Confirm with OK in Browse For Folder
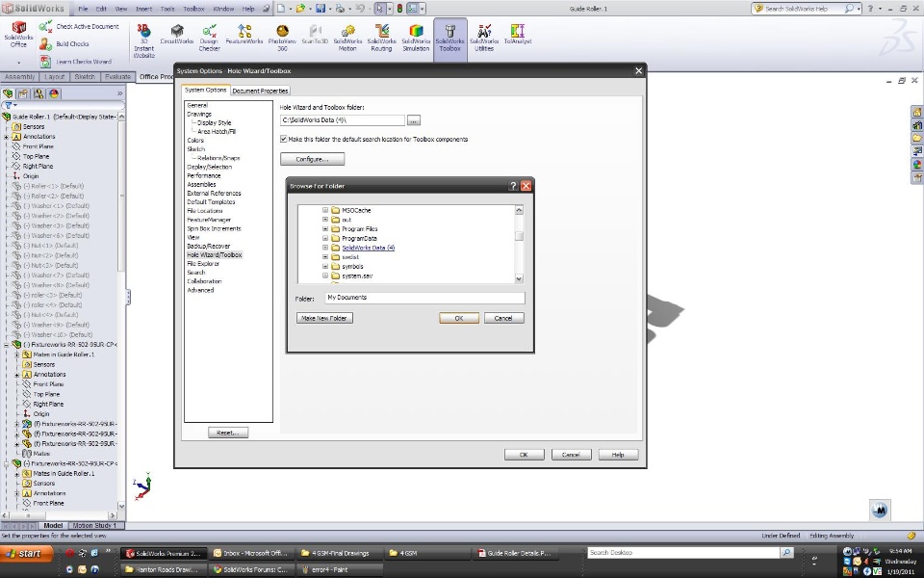The height and width of the screenshot is (578, 924). (x=458, y=318)
